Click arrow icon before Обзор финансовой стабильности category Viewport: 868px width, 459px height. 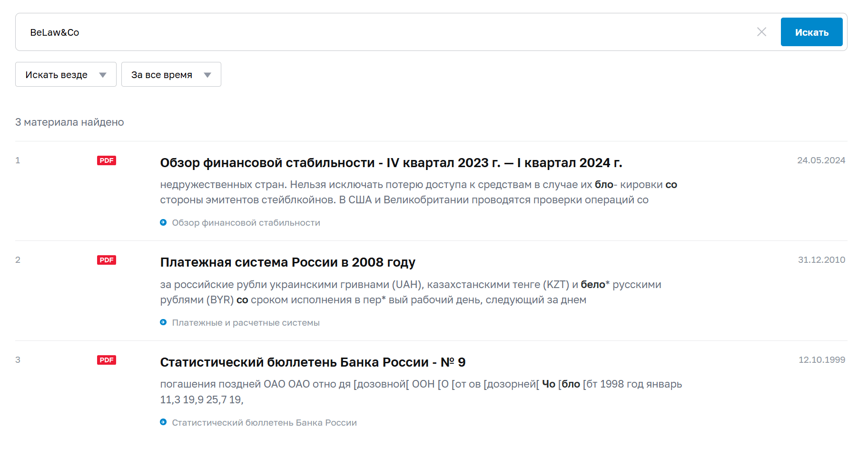pos(163,222)
